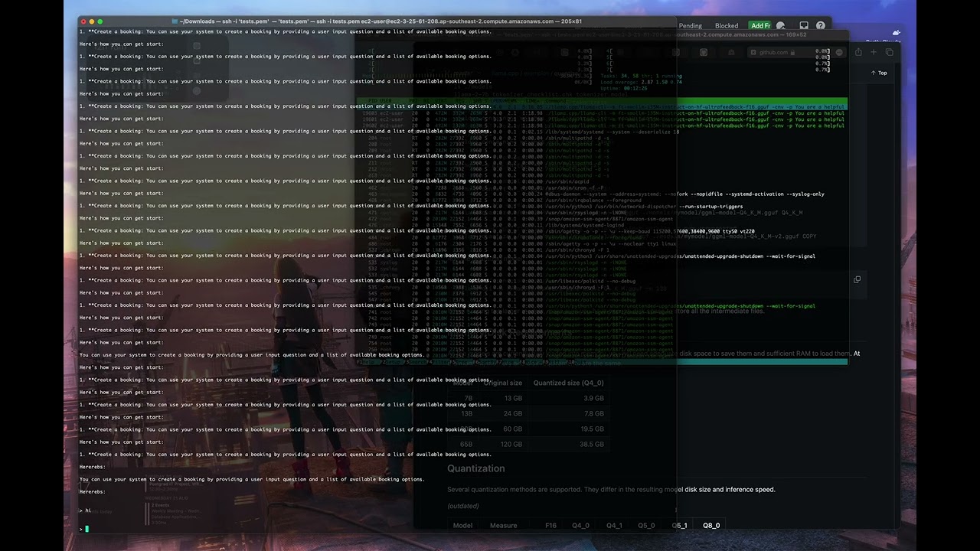This screenshot has height=551, width=980.
Task: Open the Discord inbox icon
Action: [804, 26]
